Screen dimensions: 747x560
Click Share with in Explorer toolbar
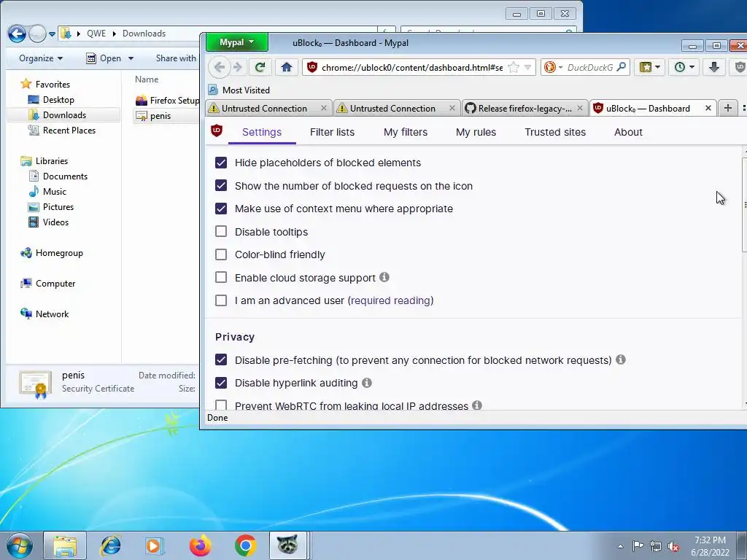(176, 58)
